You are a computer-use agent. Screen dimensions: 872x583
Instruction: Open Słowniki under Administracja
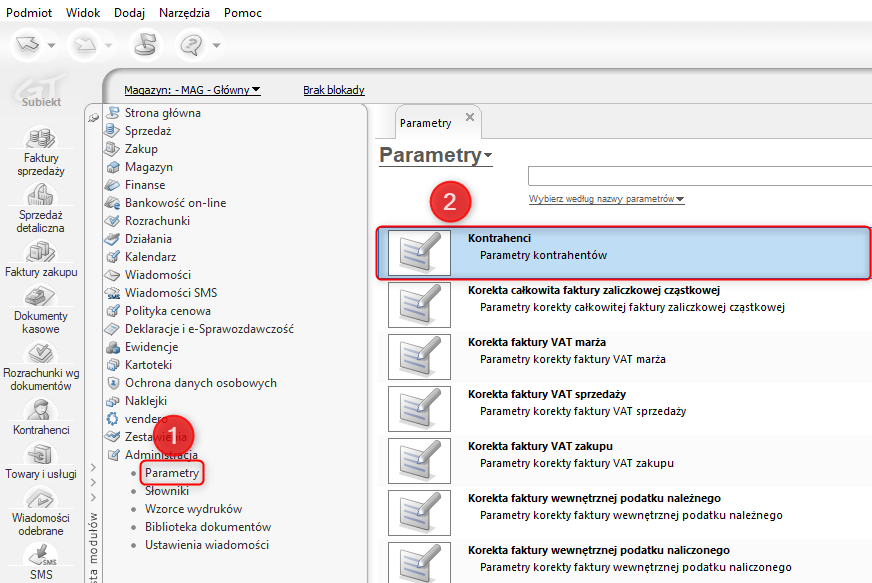click(x=167, y=491)
